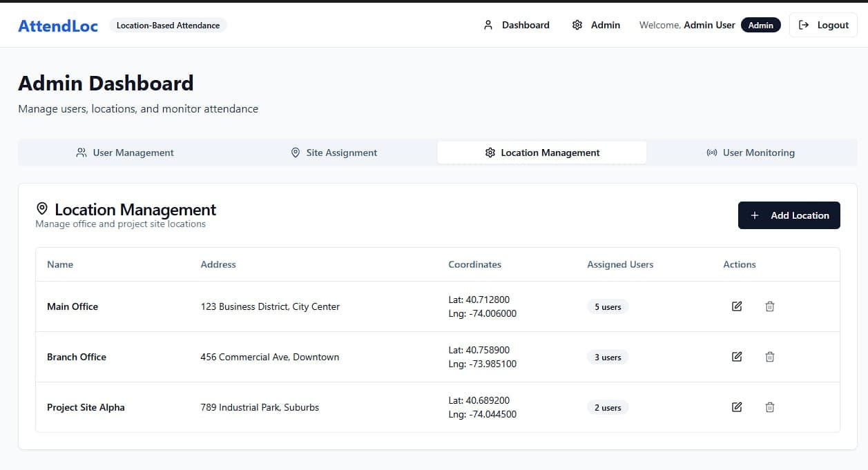Click the Location-Based Attendance badge
Image resolution: width=868 pixels, height=470 pixels.
pos(168,26)
